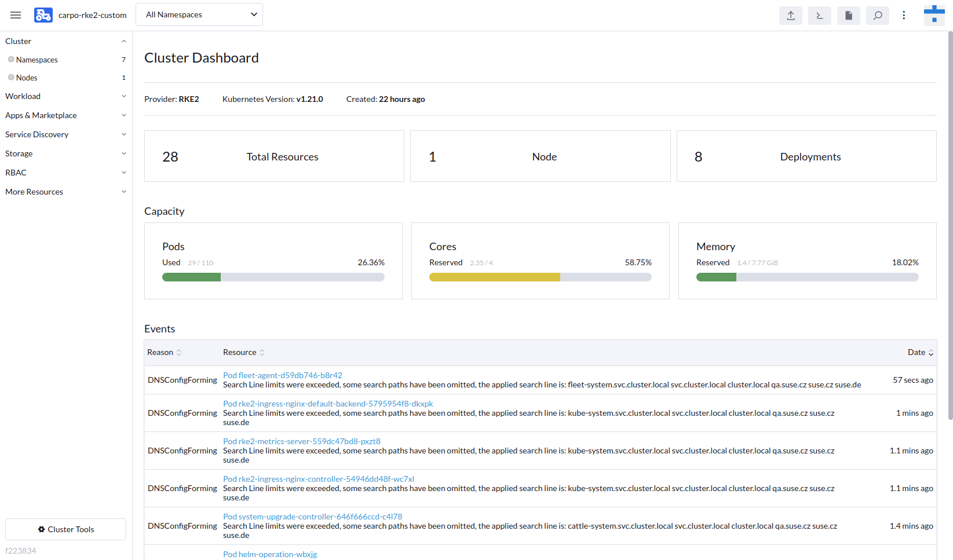Import YAML using the upload icon

[x=790, y=16]
